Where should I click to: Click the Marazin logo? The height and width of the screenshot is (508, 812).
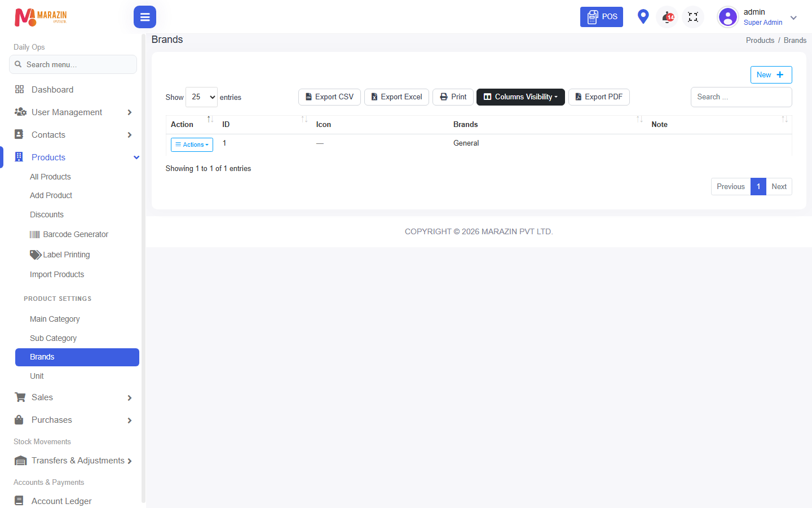coord(41,17)
